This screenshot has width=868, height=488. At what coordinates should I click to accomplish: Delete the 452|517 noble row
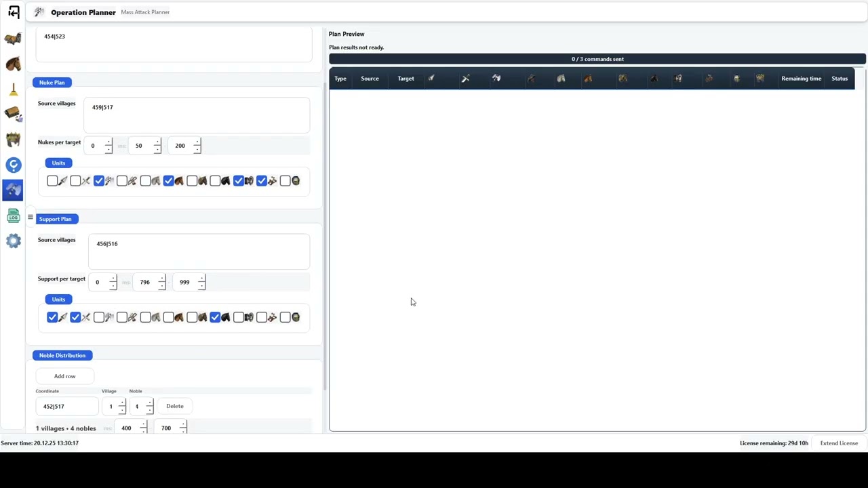[175, 406]
